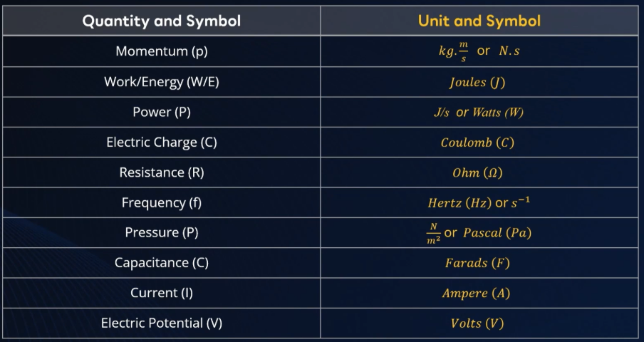Select the 'J/s or Watts (W)' cell
This screenshot has width=644, height=342.
pos(479,112)
